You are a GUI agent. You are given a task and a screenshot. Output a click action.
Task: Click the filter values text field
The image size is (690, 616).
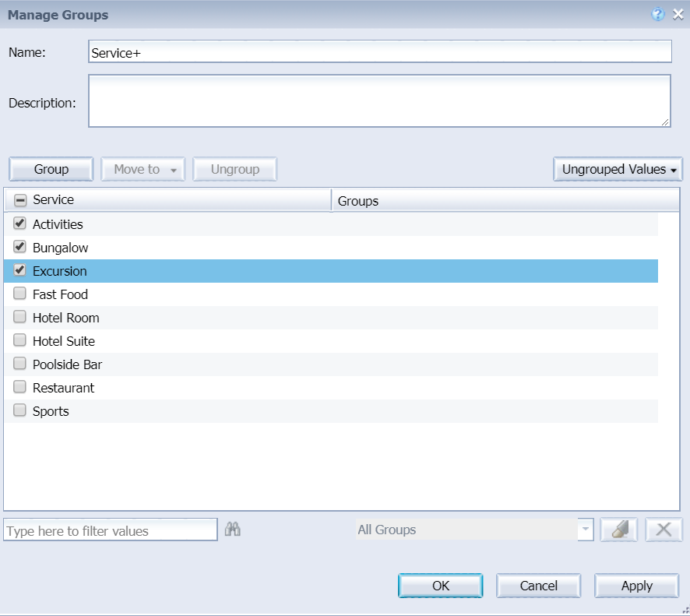[110, 530]
